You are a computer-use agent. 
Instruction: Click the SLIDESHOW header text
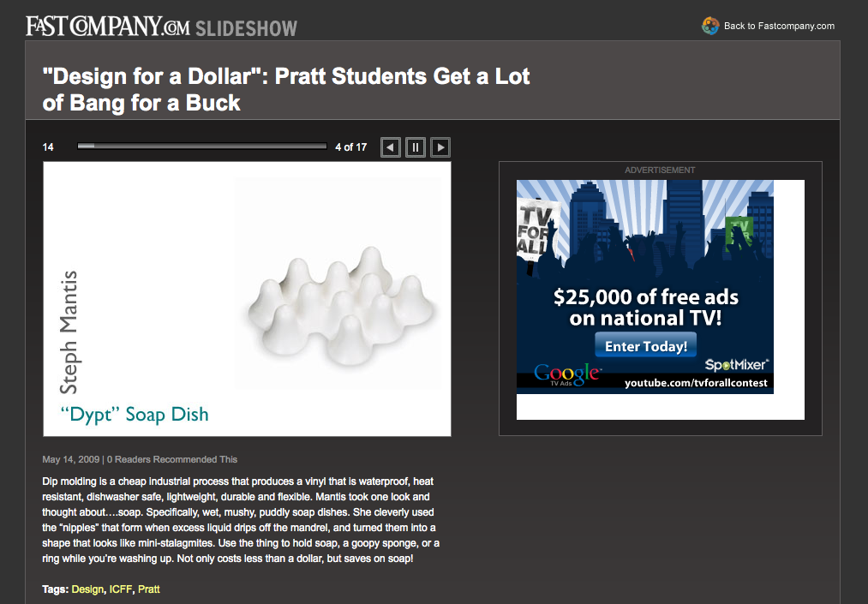pos(246,28)
